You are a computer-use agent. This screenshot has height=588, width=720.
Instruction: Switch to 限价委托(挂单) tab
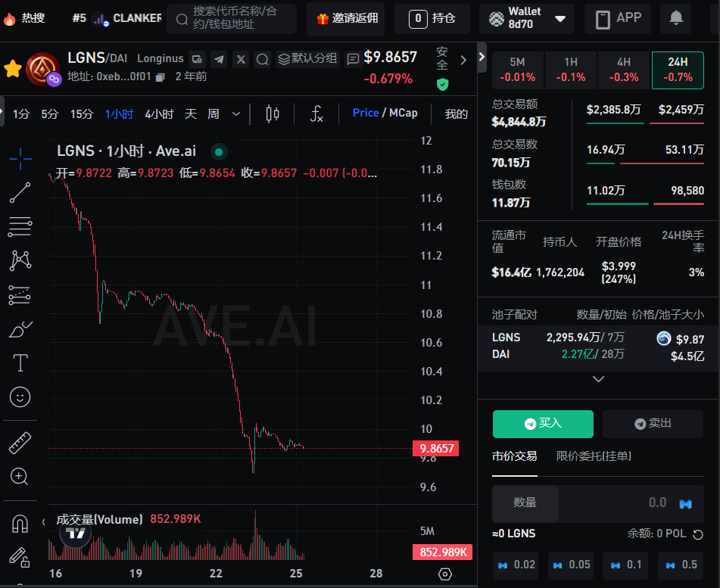(x=594, y=456)
